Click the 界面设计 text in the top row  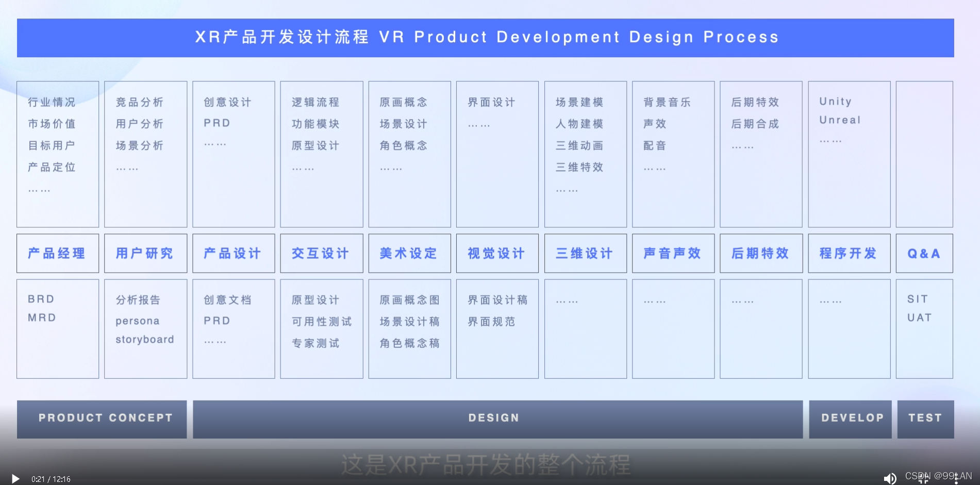point(491,102)
